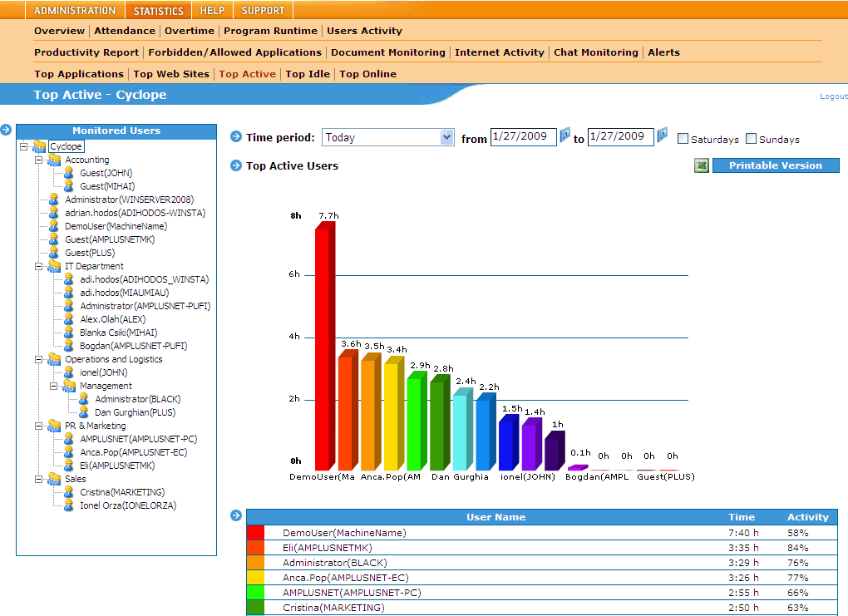Screen dimensions: 848x616
Task: Open the Time period dropdown
Action: click(447, 137)
